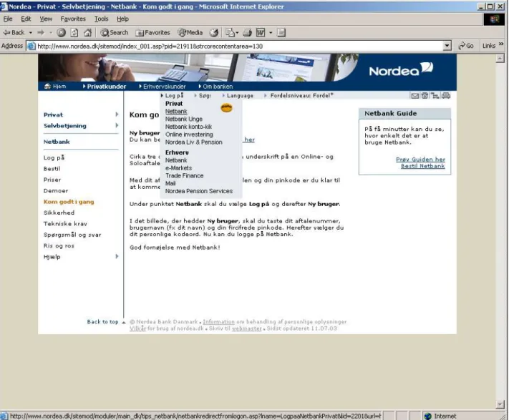
Task: Open the History toolbar icon
Action: [214, 32]
